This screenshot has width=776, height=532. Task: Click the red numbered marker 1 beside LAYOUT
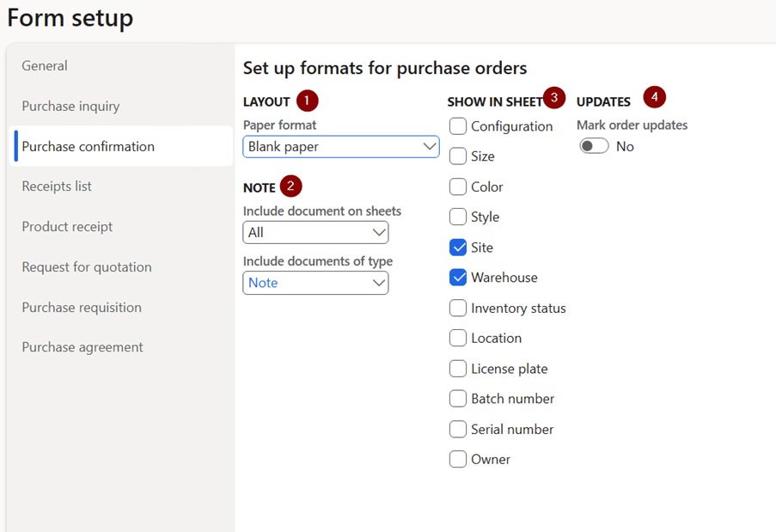point(307,101)
